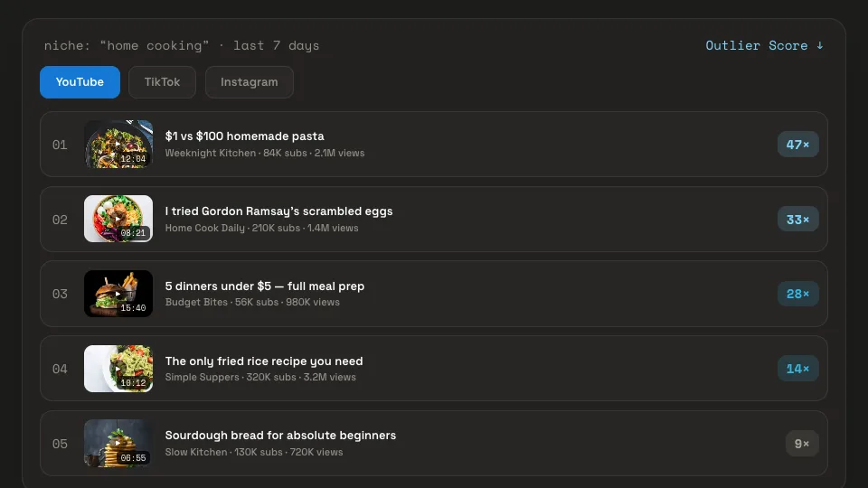The image size is (868, 488).
Task: Click rank number 05
Action: pyautogui.click(x=60, y=444)
